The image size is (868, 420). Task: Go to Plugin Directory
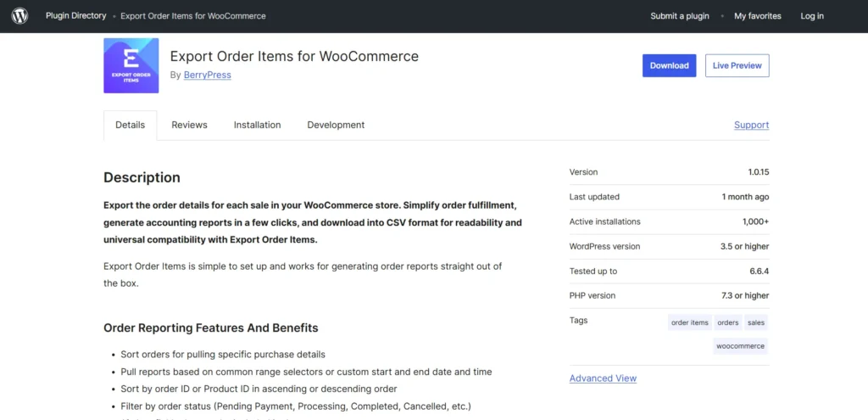coord(75,15)
